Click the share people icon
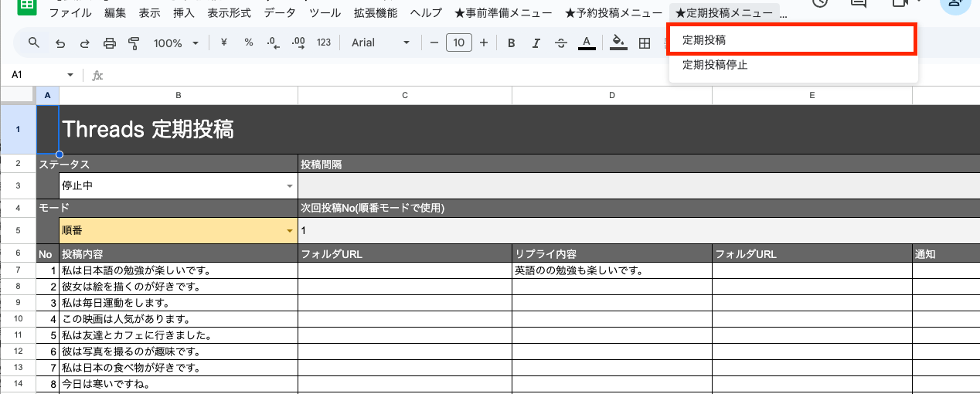The image size is (980, 394). pyautogui.click(x=955, y=5)
